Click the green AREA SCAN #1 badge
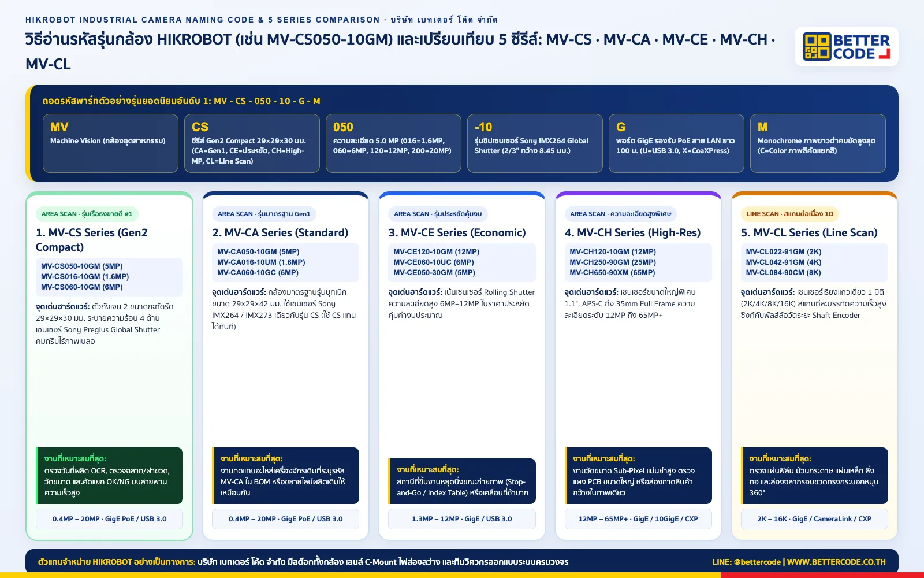The image size is (924, 578). pyautogui.click(x=87, y=214)
